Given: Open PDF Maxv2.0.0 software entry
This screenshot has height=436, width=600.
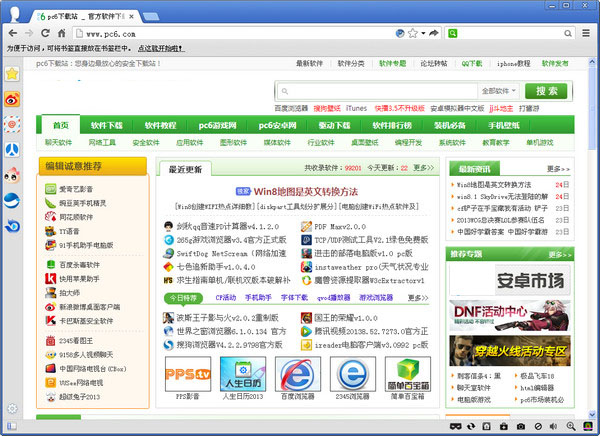Looking at the screenshot, I should tap(340, 227).
